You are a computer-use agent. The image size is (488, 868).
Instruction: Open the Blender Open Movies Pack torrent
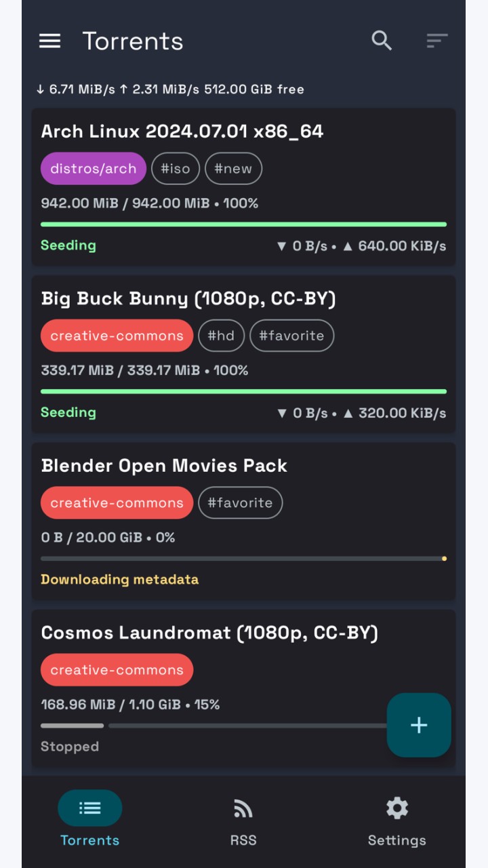click(x=243, y=521)
